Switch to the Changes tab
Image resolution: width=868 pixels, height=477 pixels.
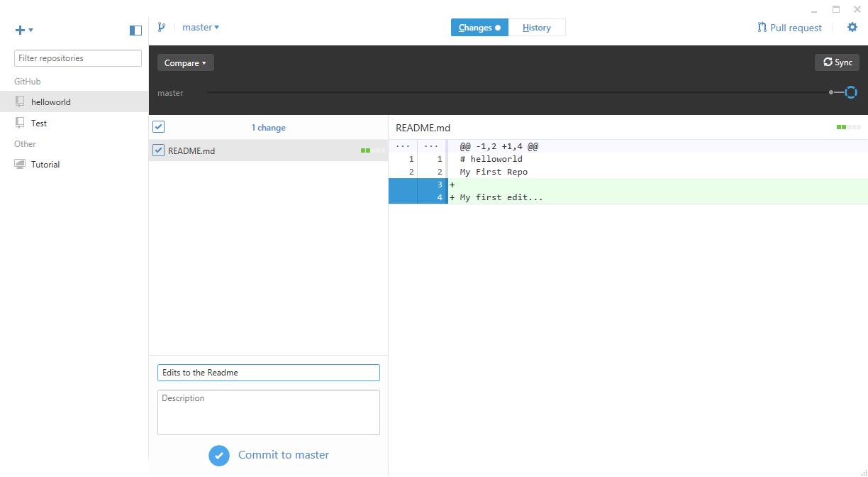(479, 28)
